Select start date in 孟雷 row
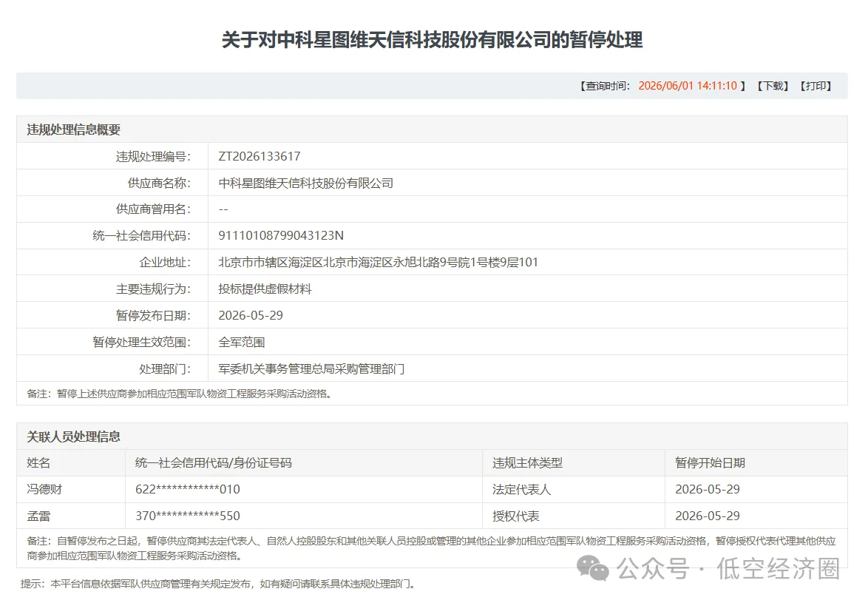This screenshot has width=868, height=603. 708,516
